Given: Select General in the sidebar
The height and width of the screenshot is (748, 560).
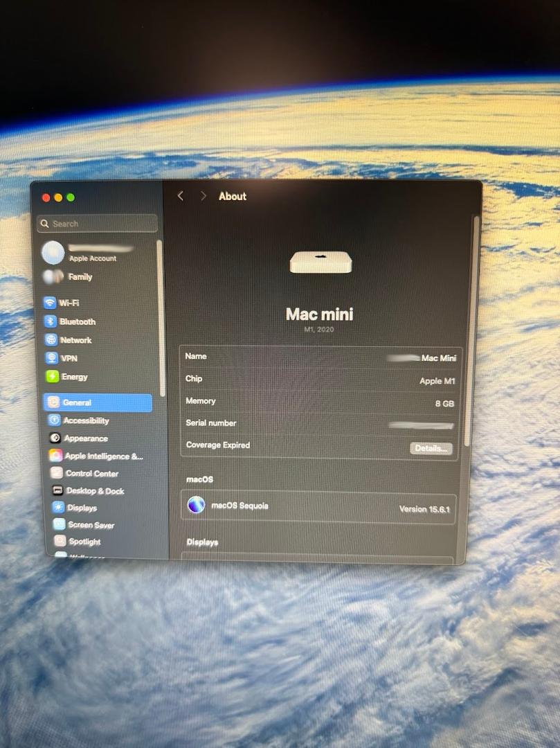Looking at the screenshot, I should [x=98, y=402].
